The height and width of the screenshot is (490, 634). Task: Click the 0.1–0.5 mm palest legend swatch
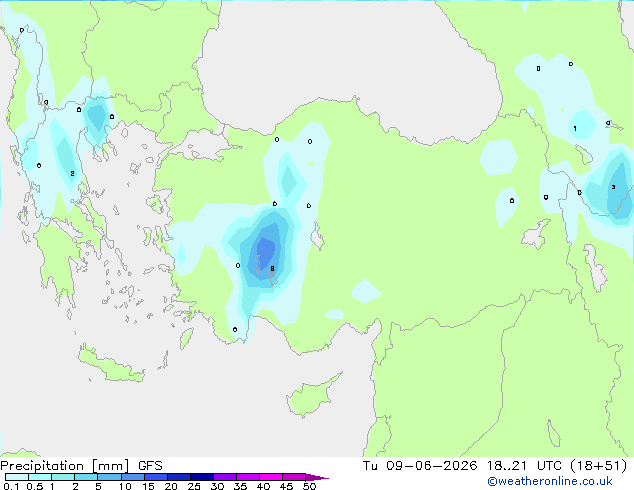(17, 477)
